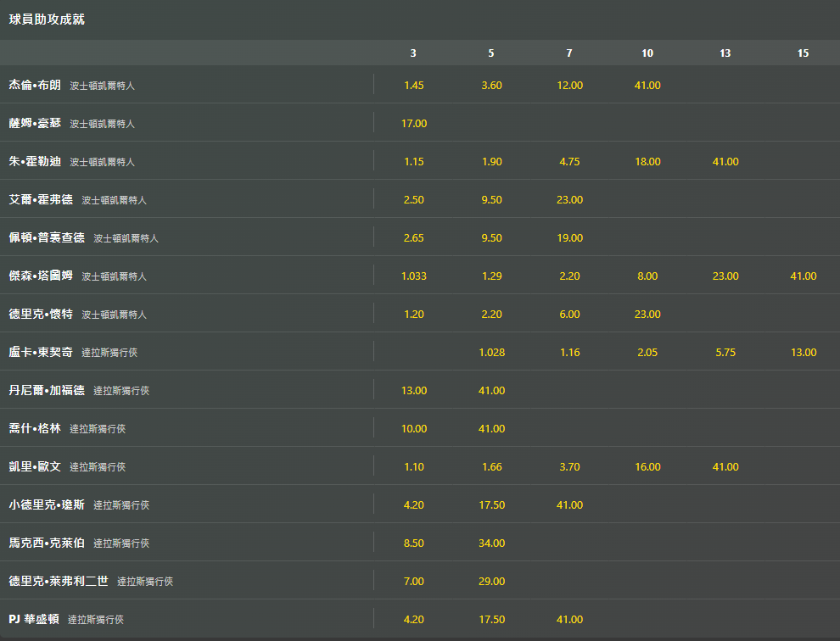840x641 pixels.
Task: Select 德里克•萊弗利二世 odds 7.00
Action: click(413, 581)
